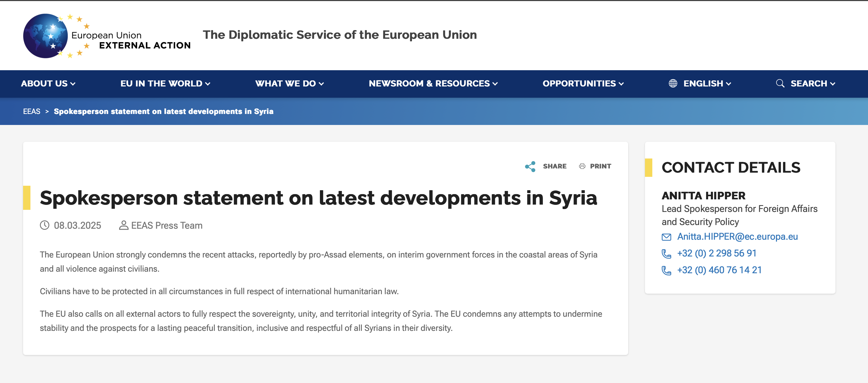Expand the English language selector
This screenshot has height=383, width=868.
coord(707,84)
